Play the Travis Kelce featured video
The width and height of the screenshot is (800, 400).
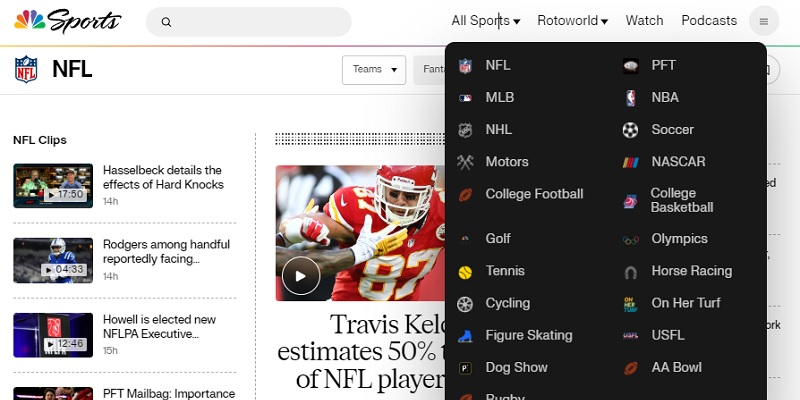[301, 276]
